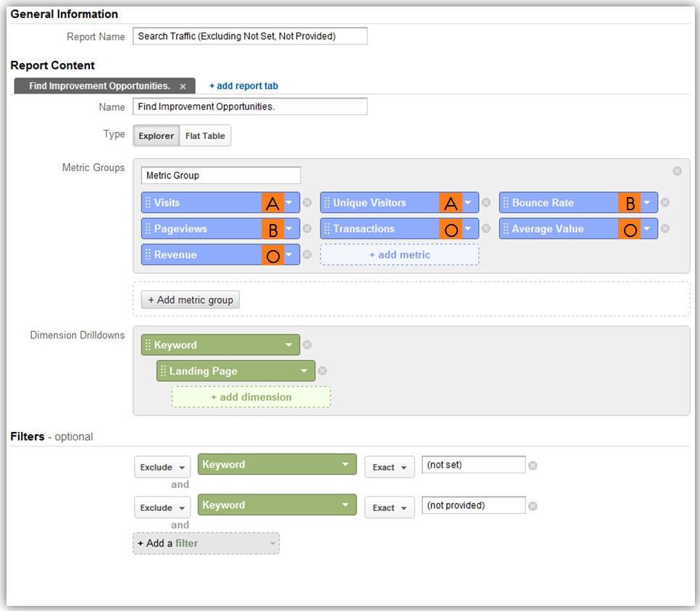Remove the Revenue metric
Screen dimensions: 700x611
tap(308, 254)
